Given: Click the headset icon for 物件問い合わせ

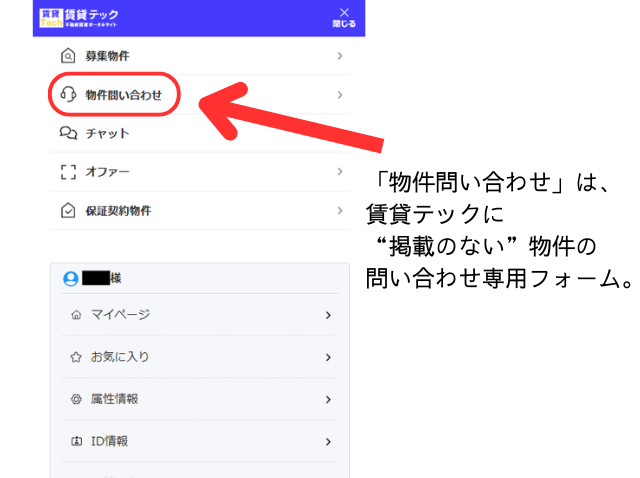Looking at the screenshot, I should pyautogui.click(x=68, y=94).
